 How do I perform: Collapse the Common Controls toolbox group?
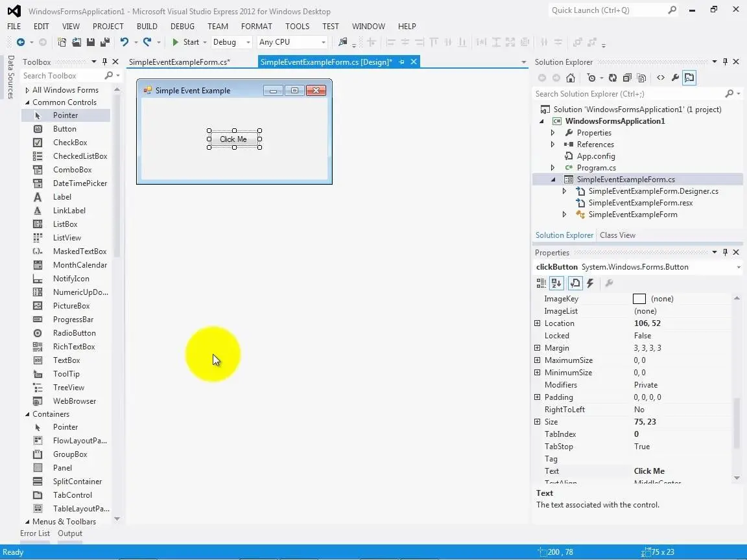coord(27,102)
